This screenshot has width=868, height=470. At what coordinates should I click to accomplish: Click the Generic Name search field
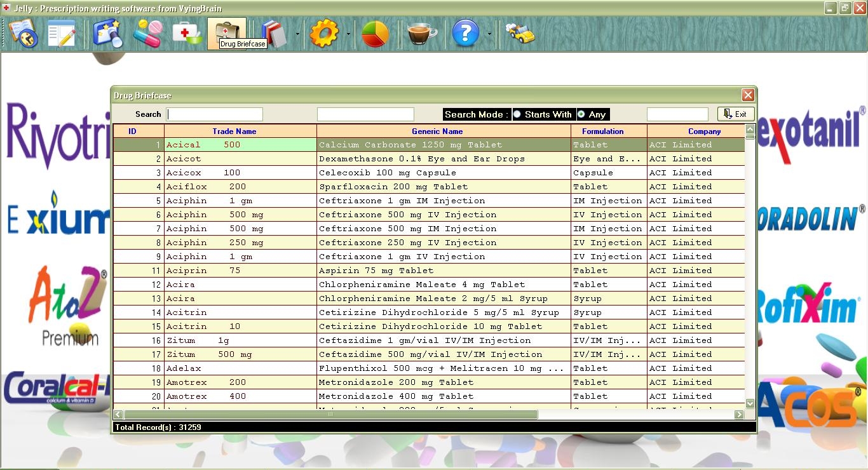click(365, 114)
